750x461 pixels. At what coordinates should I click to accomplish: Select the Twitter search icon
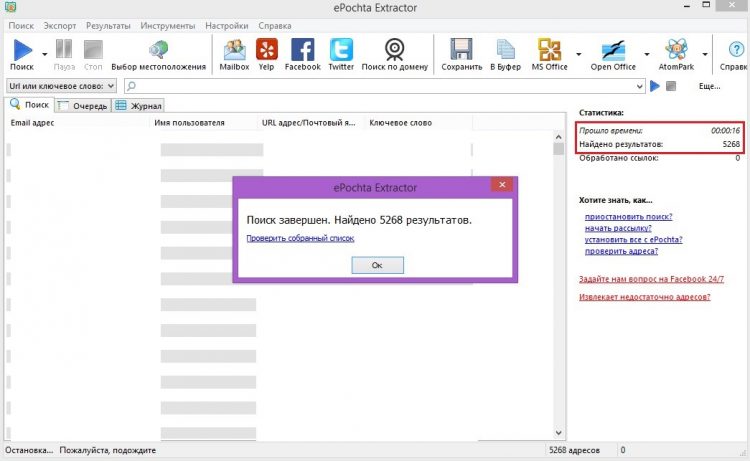(341, 50)
